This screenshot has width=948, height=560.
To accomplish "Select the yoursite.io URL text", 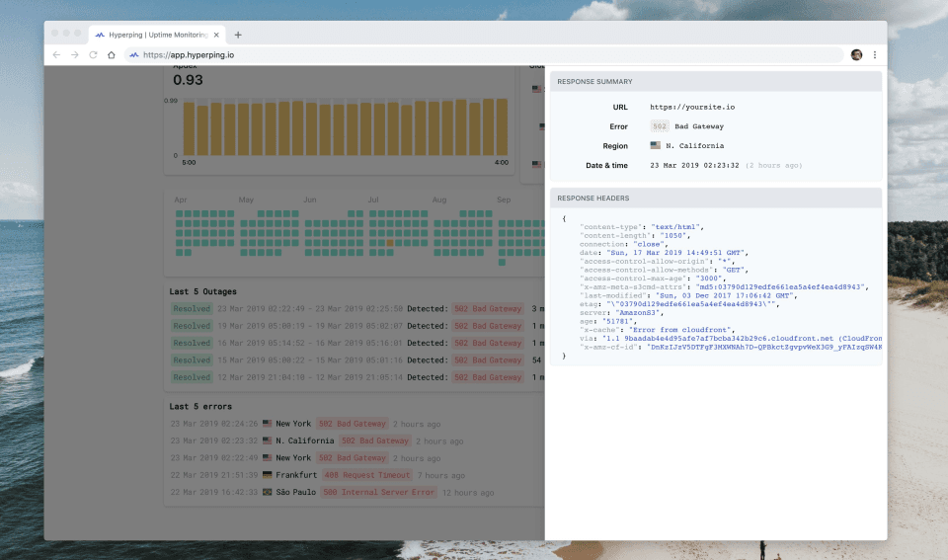I will tap(692, 107).
